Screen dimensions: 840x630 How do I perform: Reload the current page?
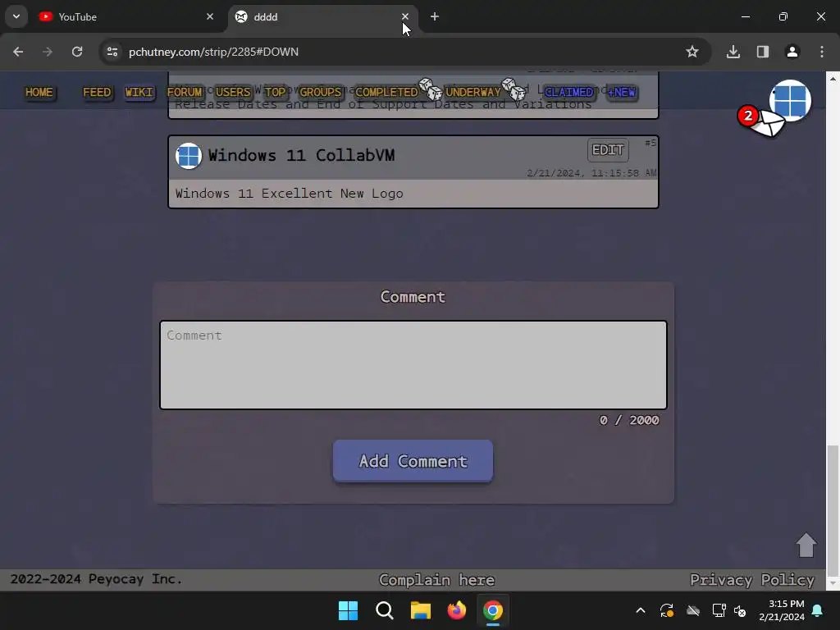77,52
